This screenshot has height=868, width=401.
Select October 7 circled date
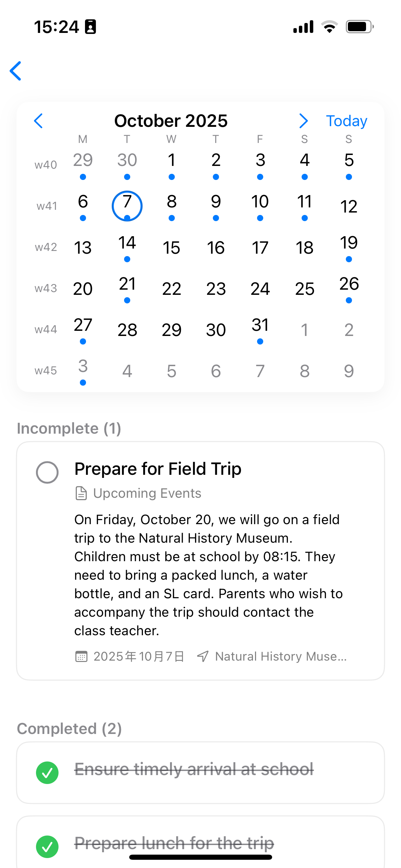127,206
